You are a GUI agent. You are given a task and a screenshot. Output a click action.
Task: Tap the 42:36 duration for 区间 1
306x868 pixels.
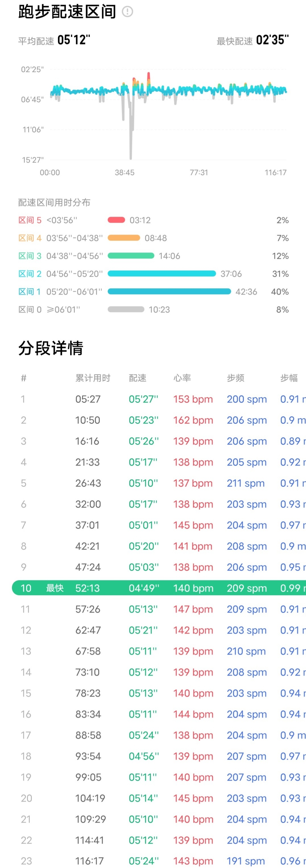click(x=246, y=291)
